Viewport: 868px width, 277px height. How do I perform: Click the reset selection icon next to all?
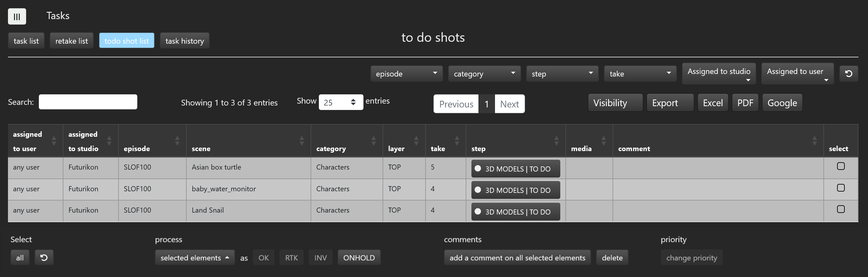click(44, 258)
